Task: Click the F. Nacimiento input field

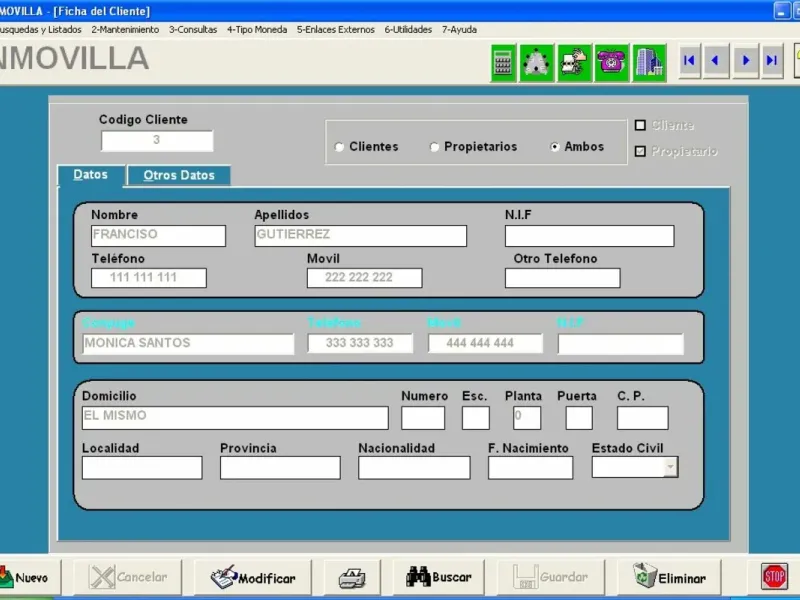Action: click(x=530, y=467)
